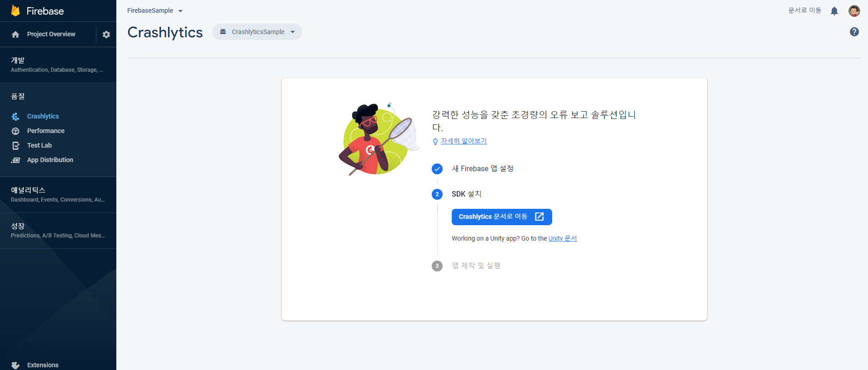Select App Distribution in the sidebar

pyautogui.click(x=50, y=160)
